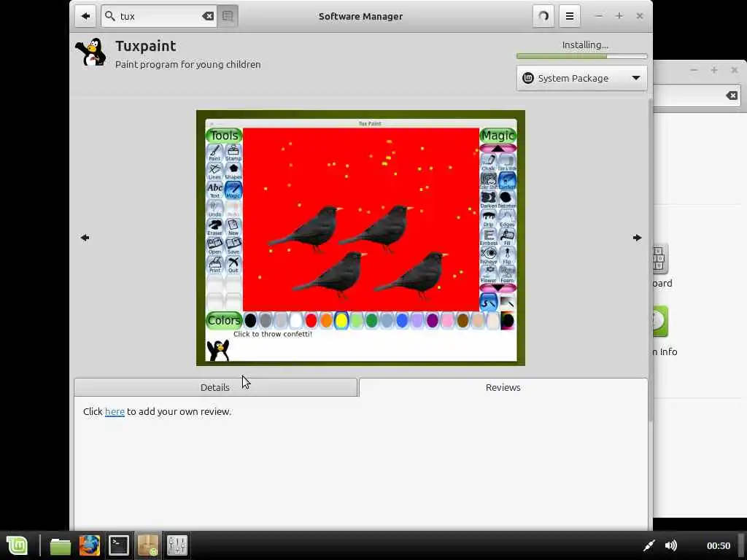This screenshot has height=560, width=747.
Task: Open the network connection tray icon
Action: click(x=649, y=545)
